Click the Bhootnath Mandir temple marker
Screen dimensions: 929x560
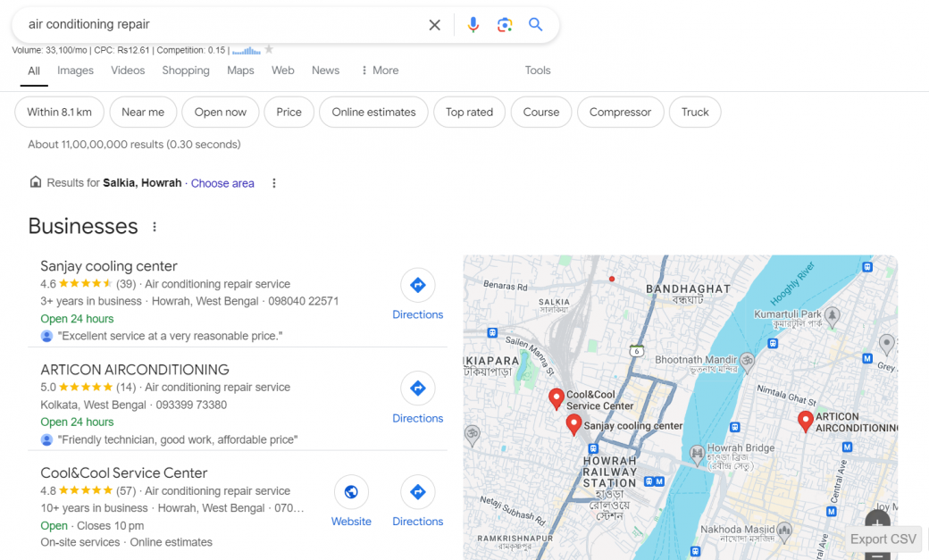pyautogui.click(x=748, y=362)
